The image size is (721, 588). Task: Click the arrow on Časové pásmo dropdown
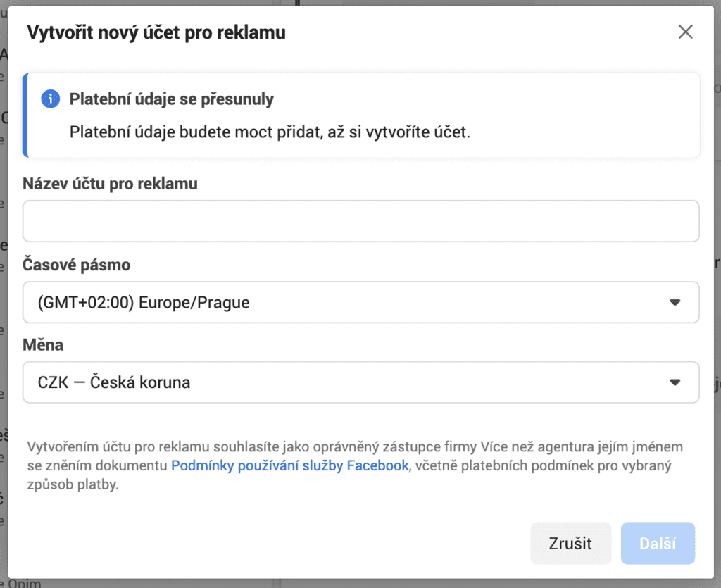[x=675, y=303]
